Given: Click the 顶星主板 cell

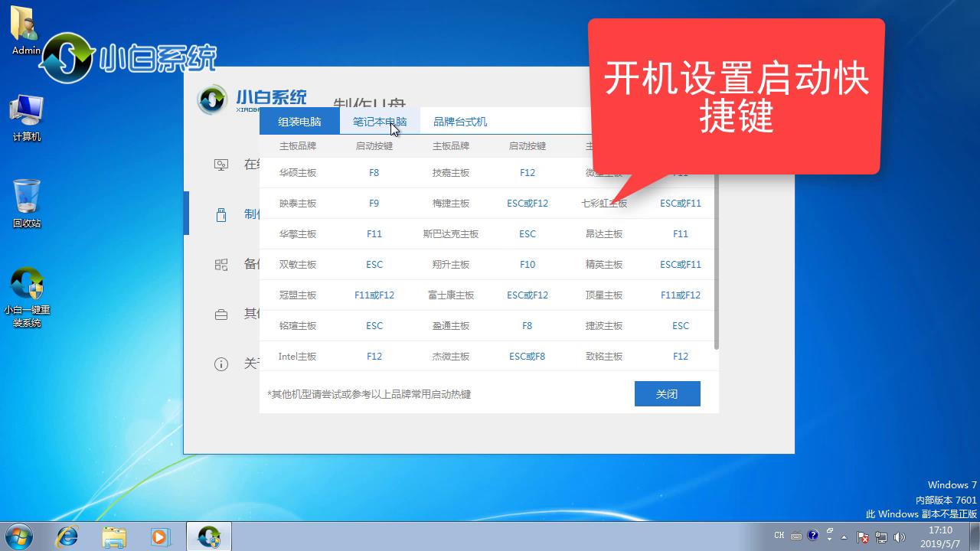Looking at the screenshot, I should (604, 295).
